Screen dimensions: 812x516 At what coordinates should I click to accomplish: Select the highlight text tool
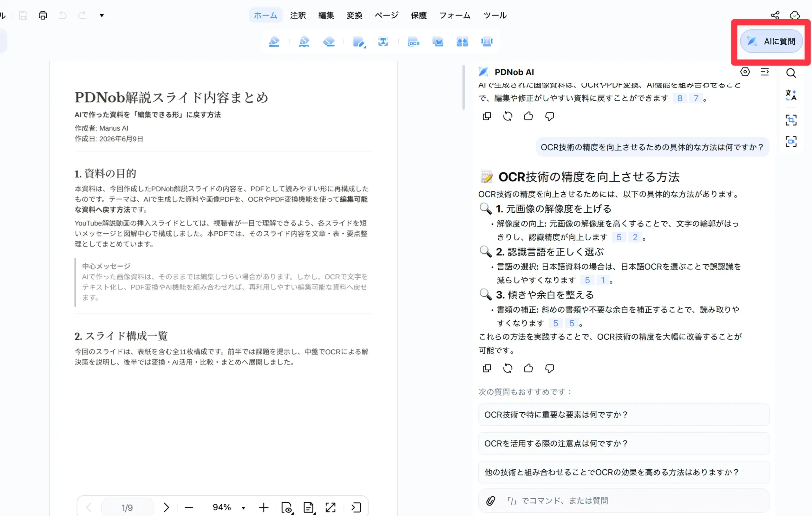click(274, 42)
